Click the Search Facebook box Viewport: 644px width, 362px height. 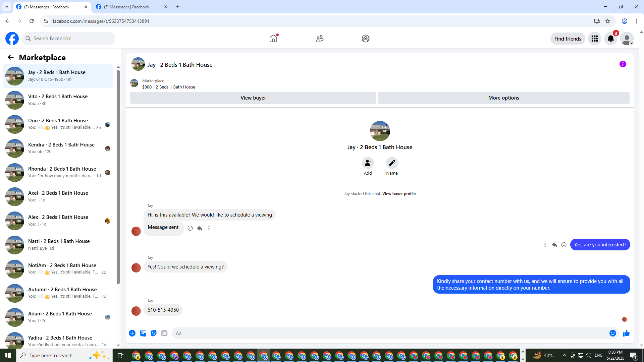(68, 39)
